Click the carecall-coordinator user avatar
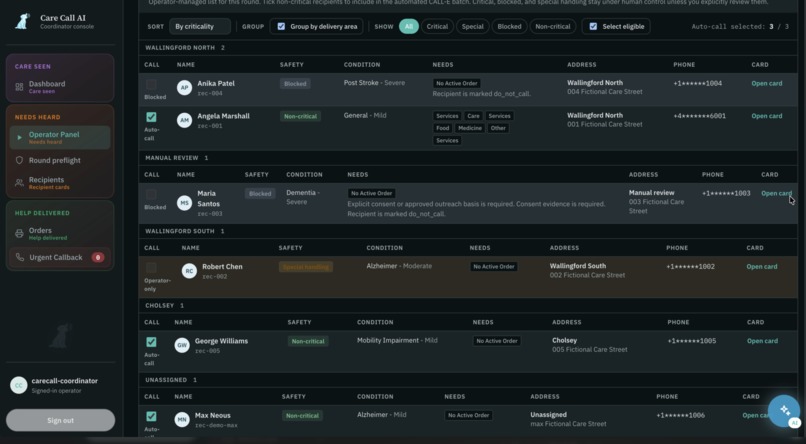806x444 pixels. 19,385
